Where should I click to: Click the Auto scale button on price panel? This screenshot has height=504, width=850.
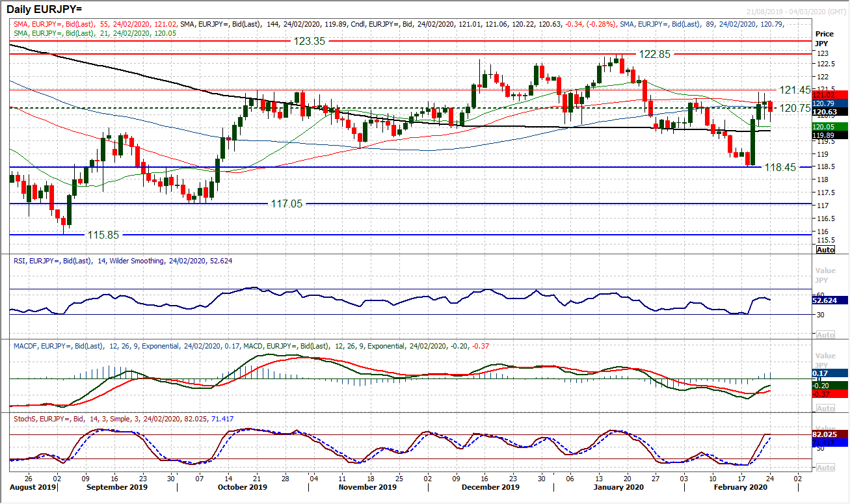tap(825, 250)
